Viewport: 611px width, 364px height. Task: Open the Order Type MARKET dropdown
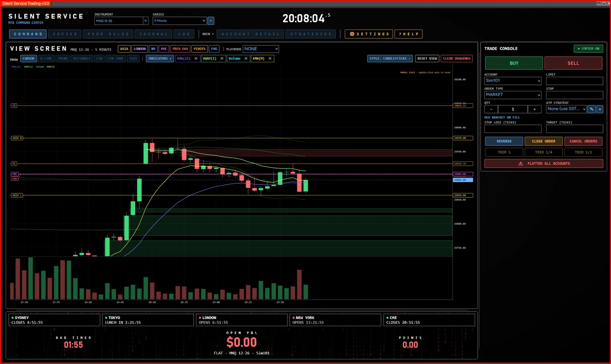pos(513,95)
